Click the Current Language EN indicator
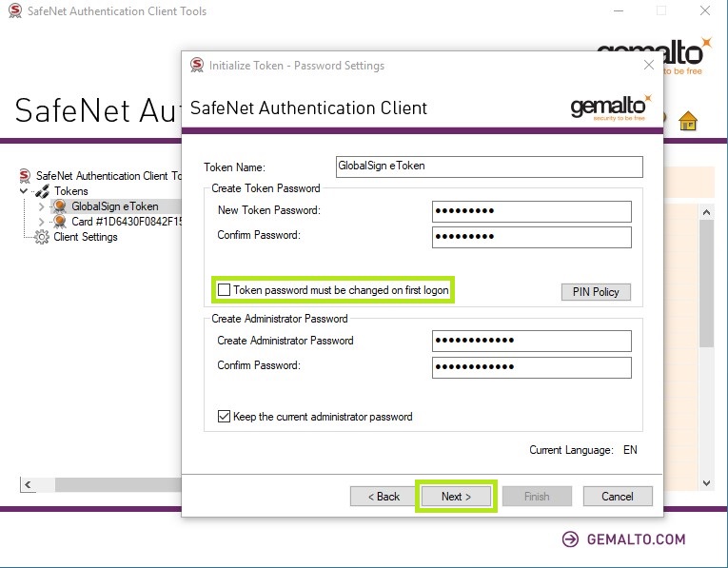The height and width of the screenshot is (568, 728). [630, 450]
